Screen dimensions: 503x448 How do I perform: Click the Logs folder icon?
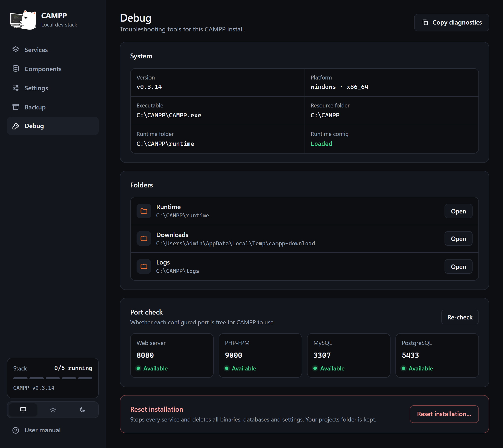pyautogui.click(x=144, y=266)
